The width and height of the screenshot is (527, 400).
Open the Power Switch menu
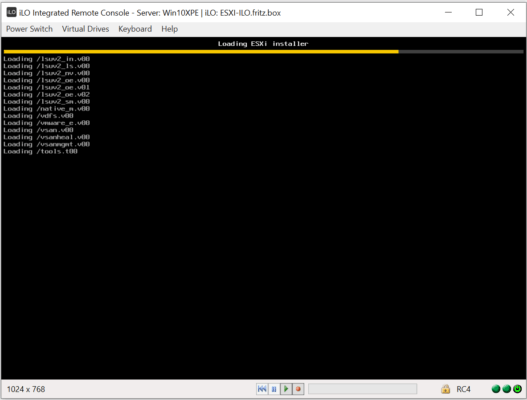tap(29, 29)
